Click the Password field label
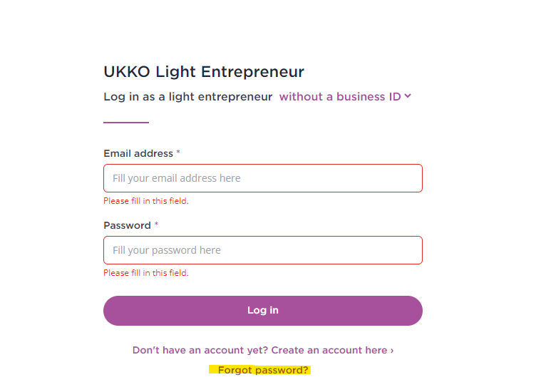This screenshot has width=541, height=392. (128, 226)
